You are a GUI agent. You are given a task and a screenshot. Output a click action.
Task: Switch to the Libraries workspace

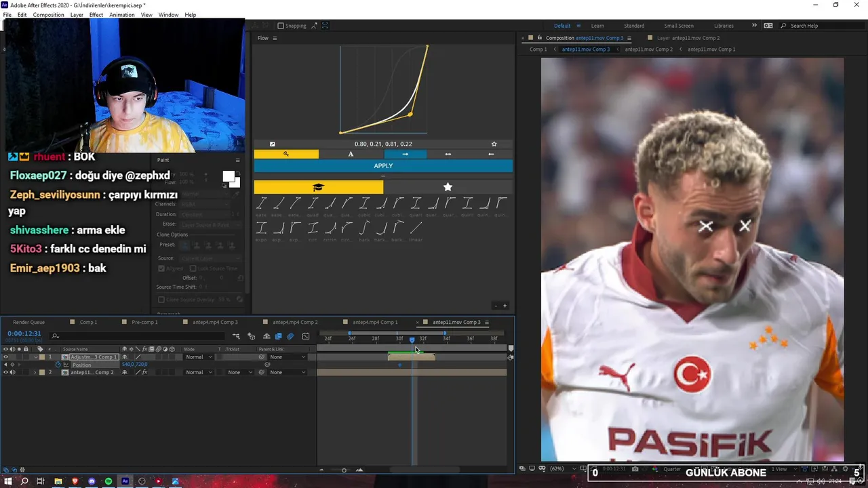point(724,26)
